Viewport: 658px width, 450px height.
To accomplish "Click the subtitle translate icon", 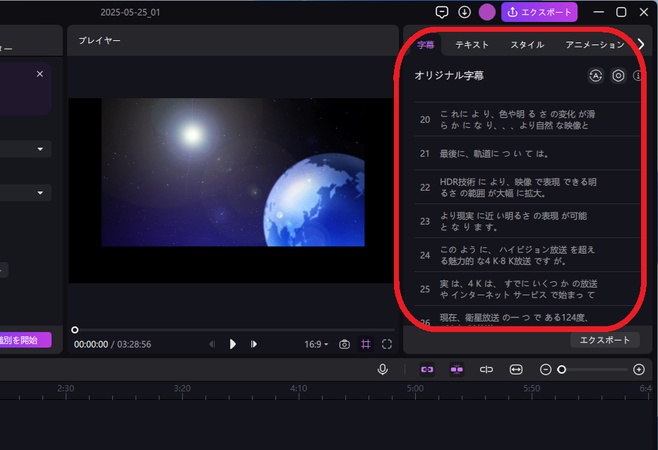I will [x=595, y=76].
